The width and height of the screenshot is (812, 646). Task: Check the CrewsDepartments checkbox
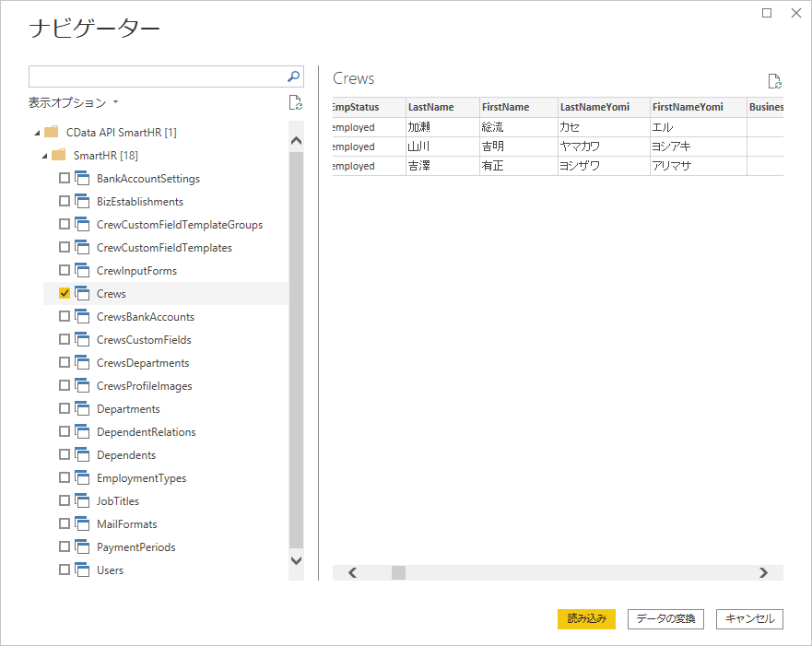click(65, 362)
